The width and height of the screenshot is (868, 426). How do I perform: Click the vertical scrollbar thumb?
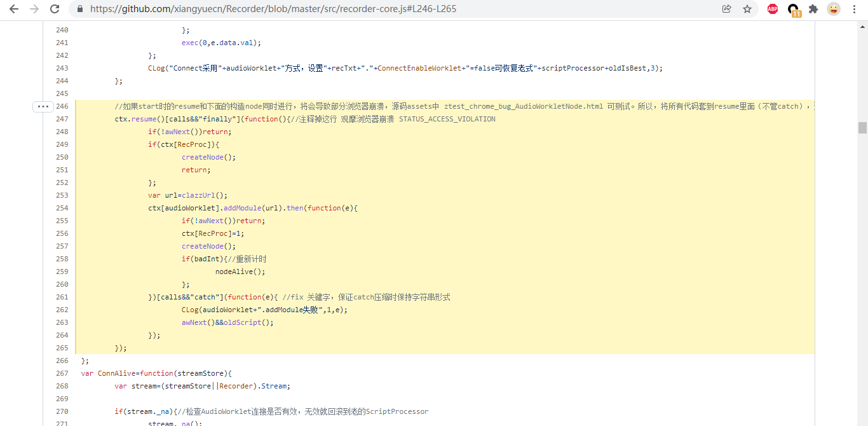(862, 127)
